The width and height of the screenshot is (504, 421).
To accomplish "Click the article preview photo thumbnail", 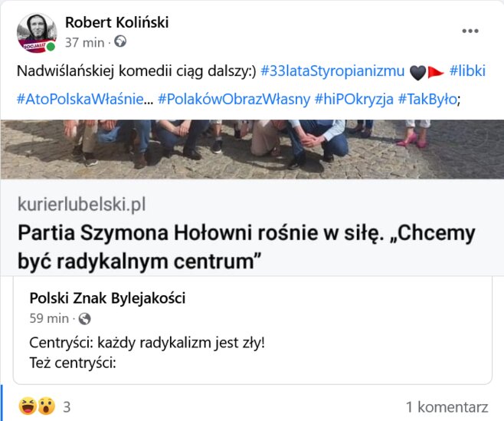I will coord(252,149).
